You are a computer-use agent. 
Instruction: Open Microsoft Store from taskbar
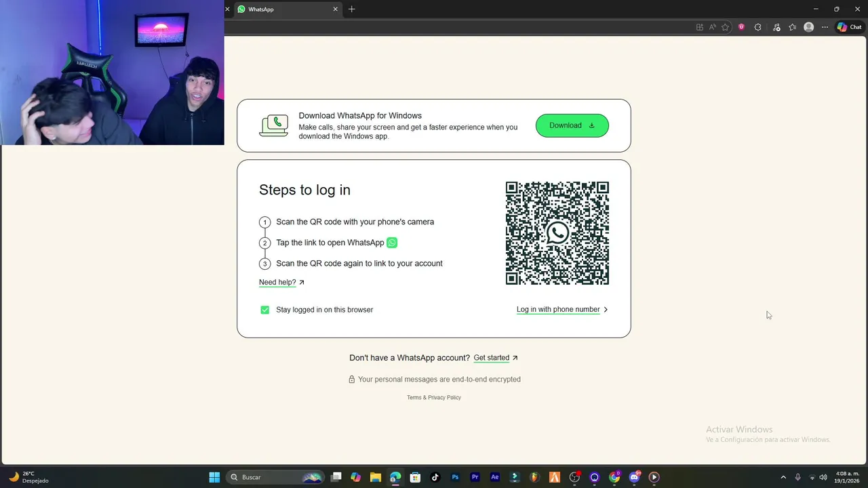415,477
